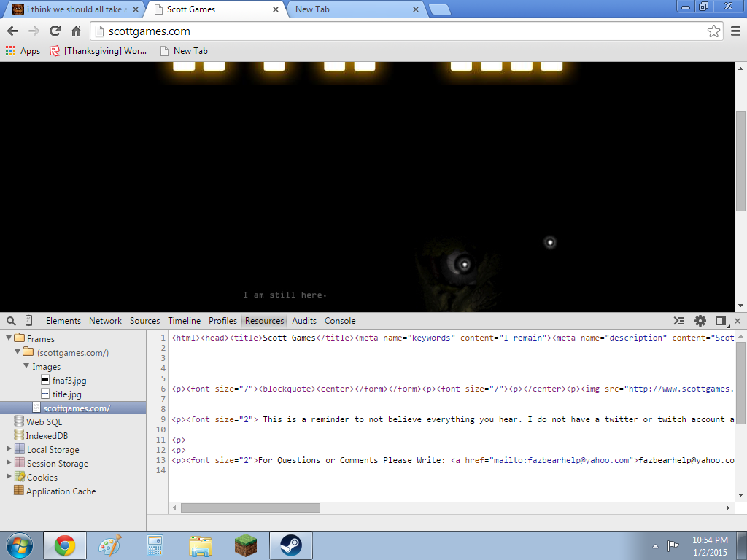Viewport: 747px width, 560px height.
Task: Close the Scott Games tab
Action: (x=275, y=9)
